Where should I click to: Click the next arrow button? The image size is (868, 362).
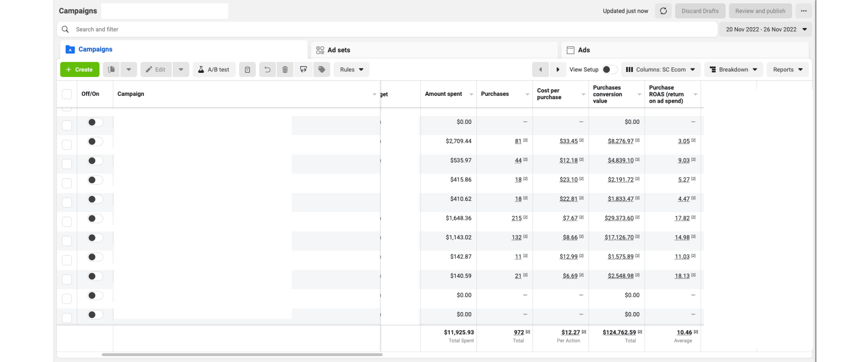point(558,69)
